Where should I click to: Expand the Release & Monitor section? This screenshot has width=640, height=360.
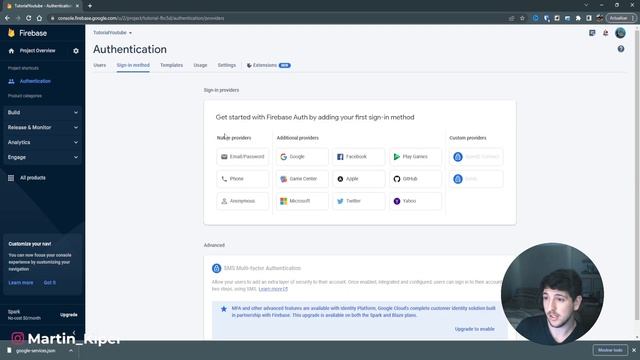(x=42, y=127)
